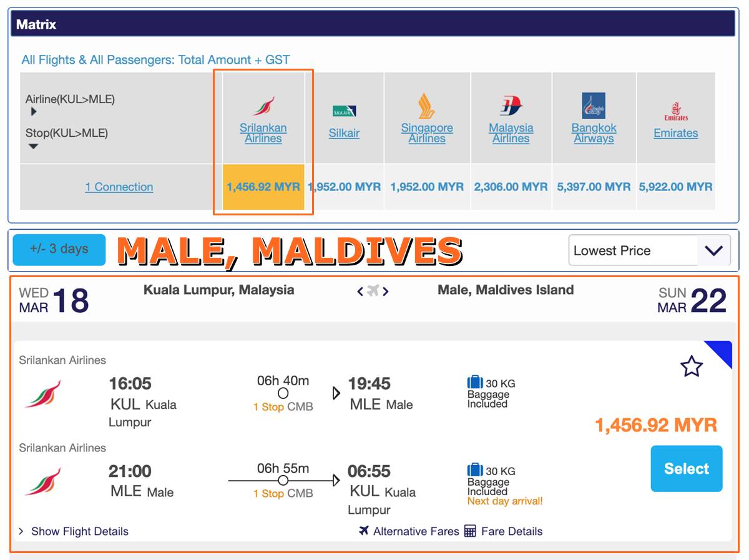
Task: Open the Srilankan Airlines link in the Matrix
Action: [263, 133]
